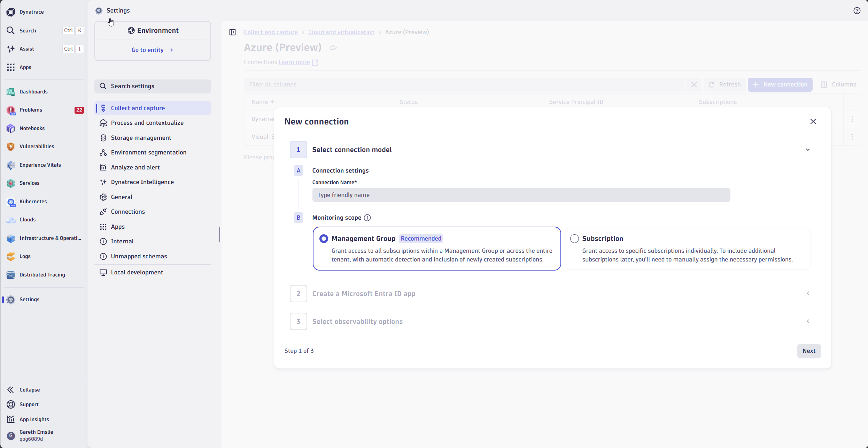Click the Problems count badge 22
The image size is (868, 448).
pyautogui.click(x=79, y=110)
